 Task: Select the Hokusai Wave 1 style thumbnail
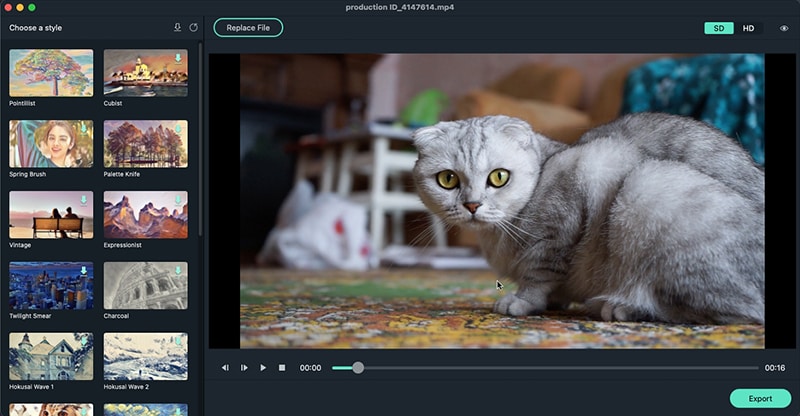51,356
